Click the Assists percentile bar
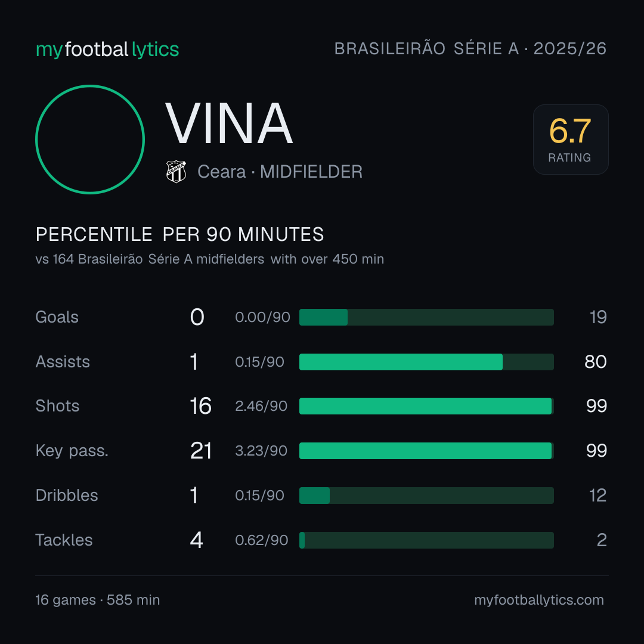Viewport: 644px width, 644px height. click(x=426, y=362)
